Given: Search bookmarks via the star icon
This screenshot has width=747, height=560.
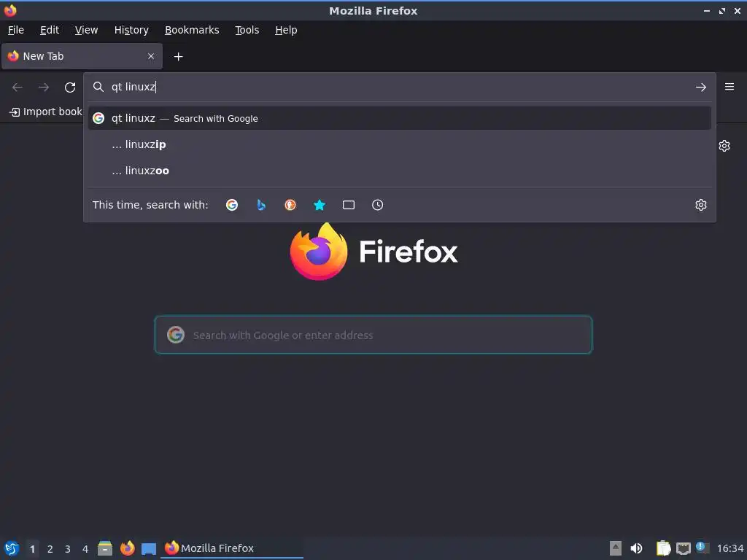Looking at the screenshot, I should 320,205.
